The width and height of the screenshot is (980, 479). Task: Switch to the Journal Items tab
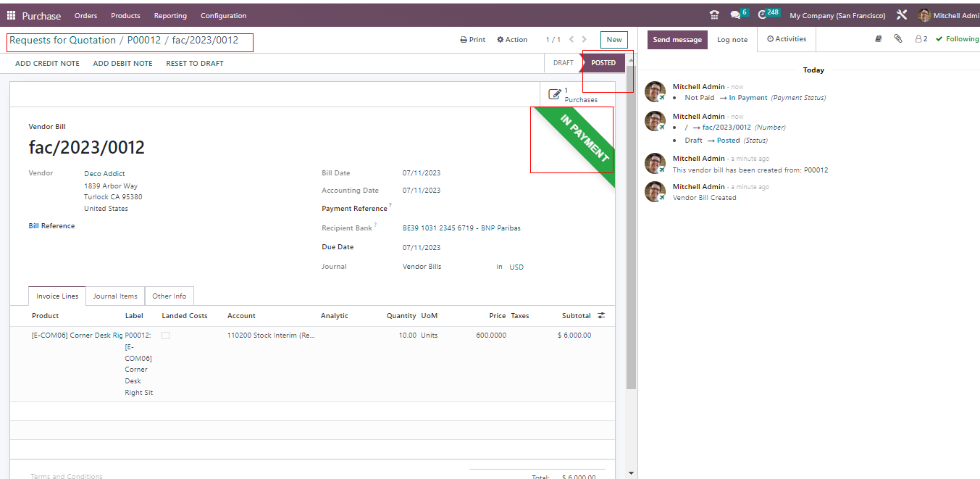(x=115, y=296)
